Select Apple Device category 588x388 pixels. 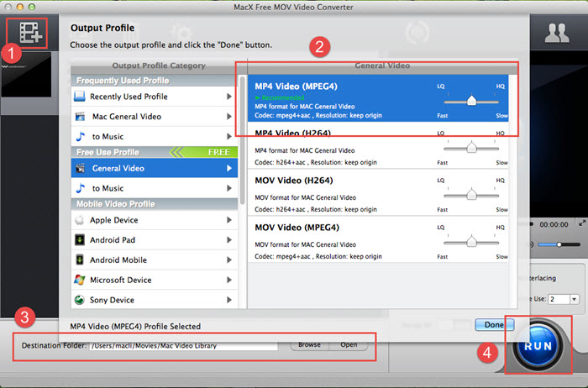tap(154, 220)
